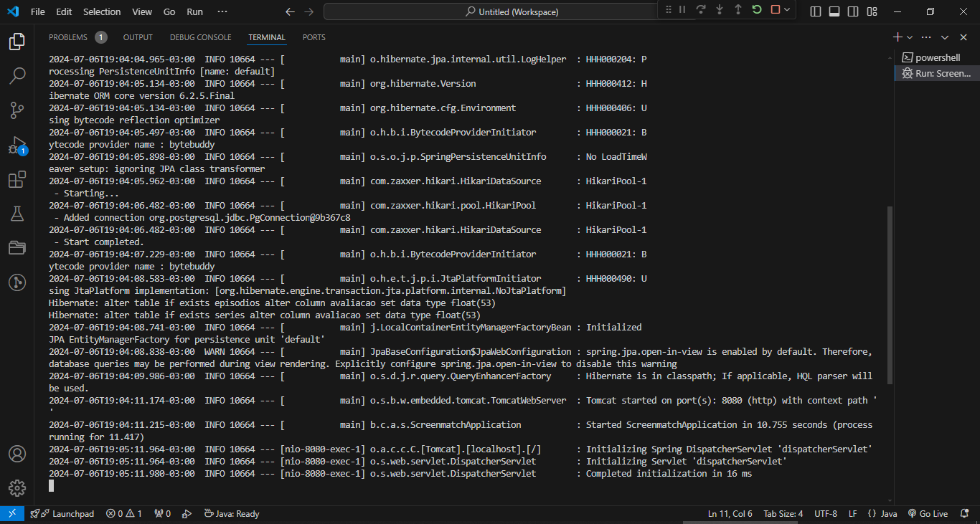Open notifications bell in status bar
This screenshot has width=980, height=524.
pos(965,513)
